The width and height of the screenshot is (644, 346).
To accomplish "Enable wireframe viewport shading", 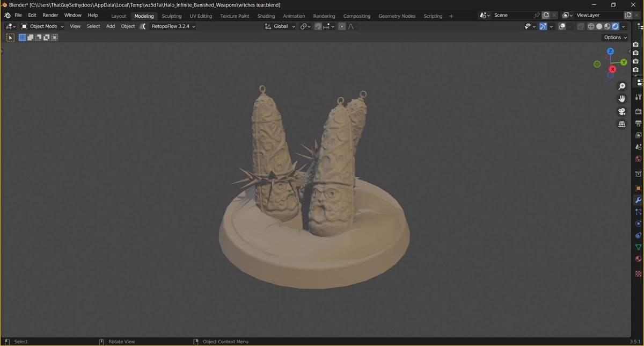I will tap(591, 26).
